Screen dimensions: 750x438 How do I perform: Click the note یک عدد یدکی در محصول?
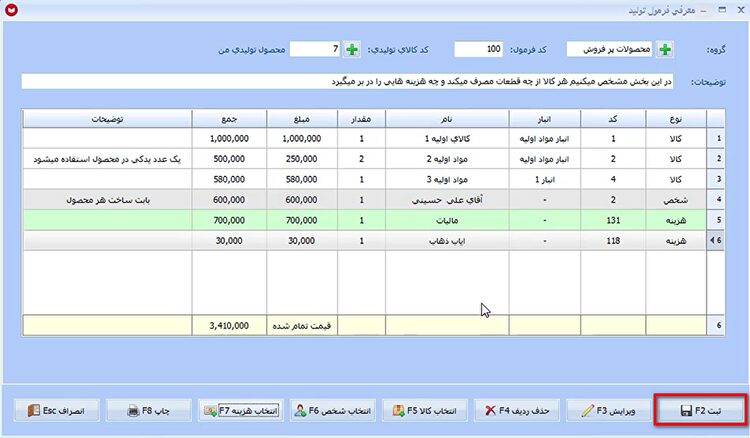point(108,159)
